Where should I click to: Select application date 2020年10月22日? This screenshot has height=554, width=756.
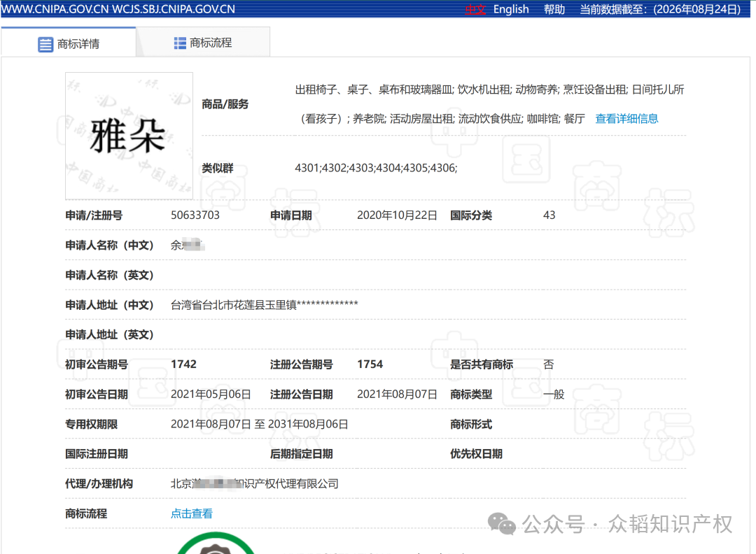click(397, 215)
